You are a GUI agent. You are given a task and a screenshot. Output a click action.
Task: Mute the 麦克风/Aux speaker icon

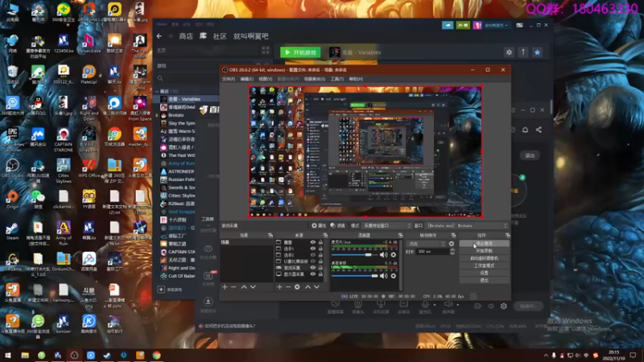[383, 255]
